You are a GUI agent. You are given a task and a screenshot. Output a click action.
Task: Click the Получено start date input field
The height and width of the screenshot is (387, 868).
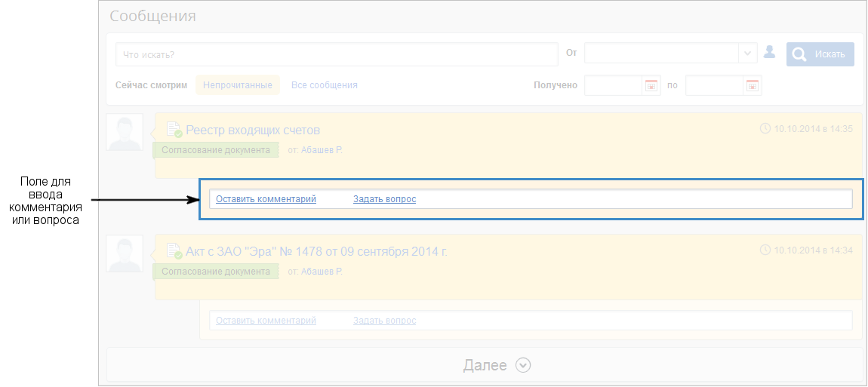pyautogui.click(x=613, y=85)
